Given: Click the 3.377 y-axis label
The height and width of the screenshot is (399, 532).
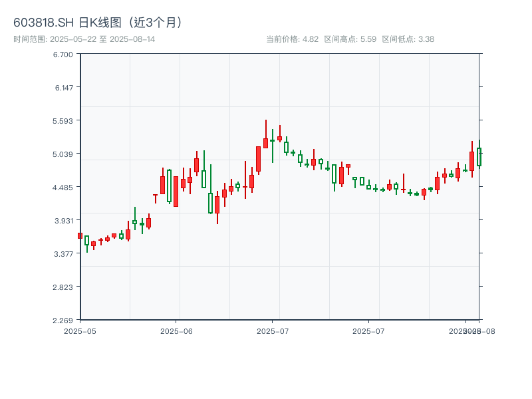Looking at the screenshot, I should click(x=63, y=253).
